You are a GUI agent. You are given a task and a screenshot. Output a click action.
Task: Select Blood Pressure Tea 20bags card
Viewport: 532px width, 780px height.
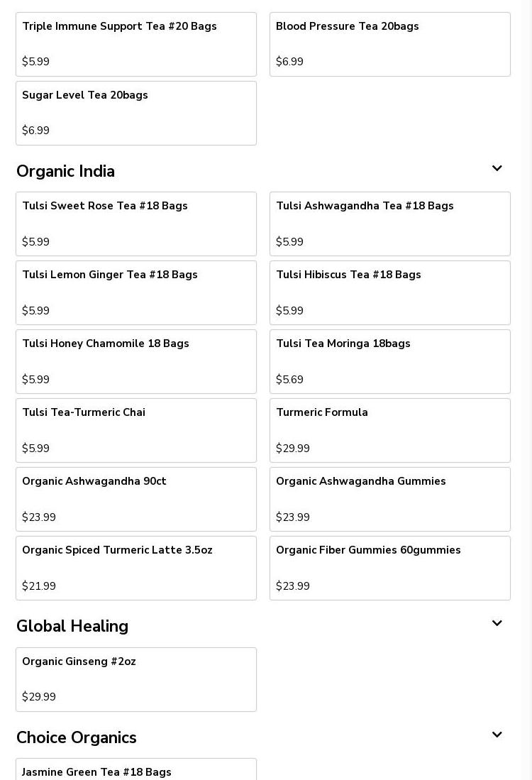click(390, 44)
